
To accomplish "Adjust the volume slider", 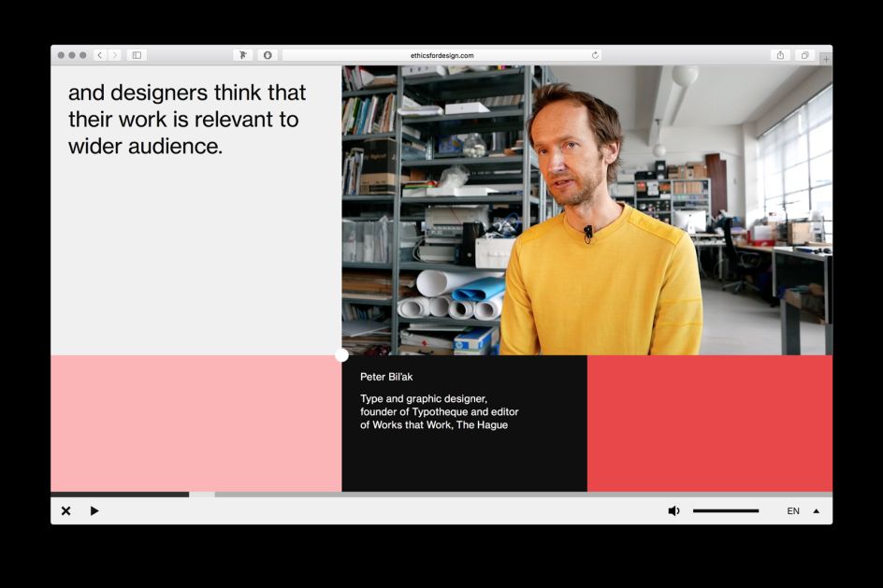I will click(725, 510).
